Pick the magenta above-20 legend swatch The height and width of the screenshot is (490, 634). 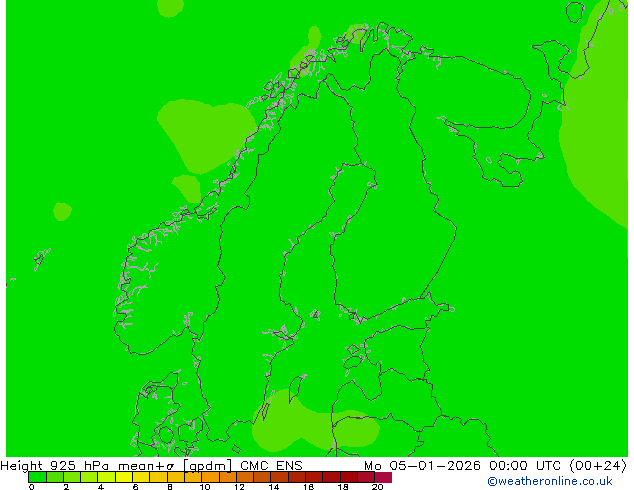tap(383, 477)
